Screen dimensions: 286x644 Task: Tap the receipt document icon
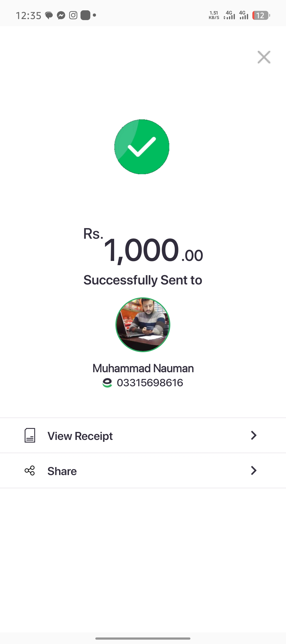(x=30, y=435)
